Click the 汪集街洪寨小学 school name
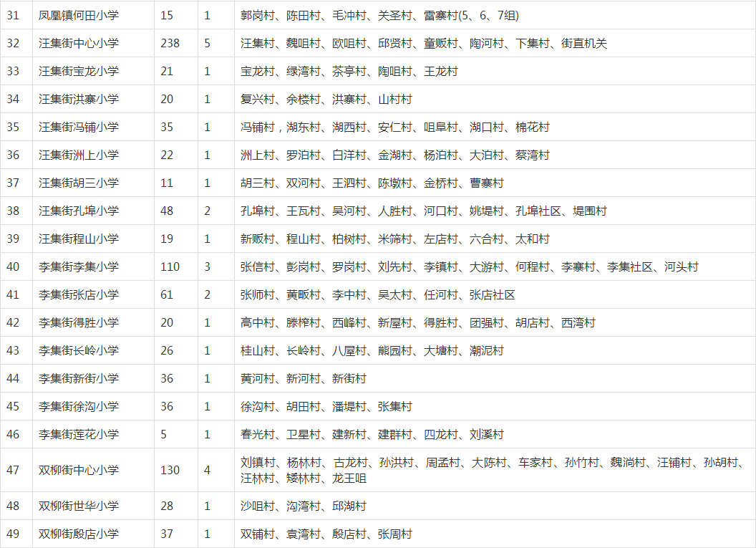The width and height of the screenshot is (756, 548). [x=79, y=99]
